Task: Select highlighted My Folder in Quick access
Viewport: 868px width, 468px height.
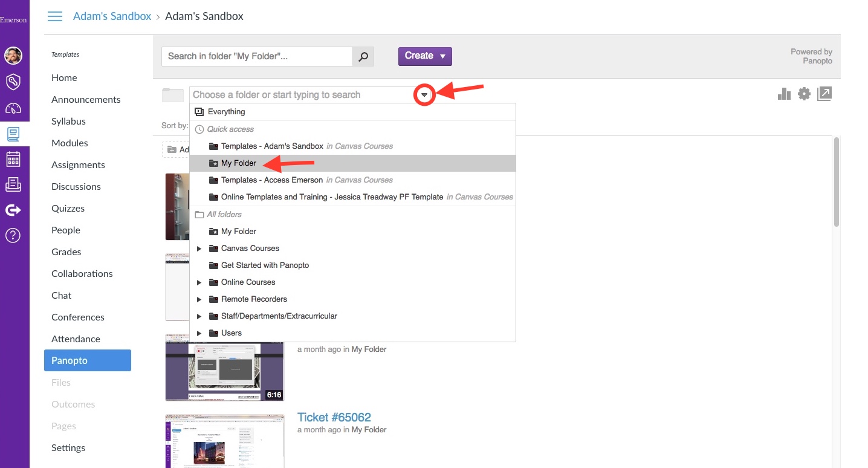Action: point(352,163)
